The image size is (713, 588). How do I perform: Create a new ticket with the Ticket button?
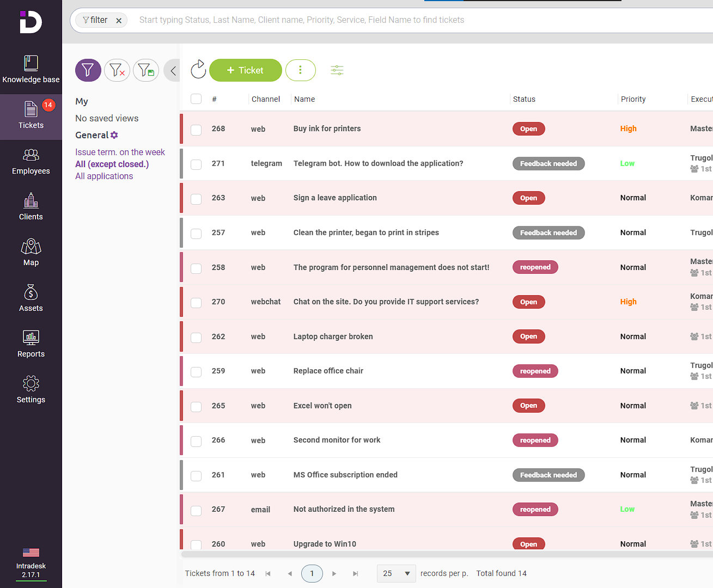pyautogui.click(x=245, y=70)
